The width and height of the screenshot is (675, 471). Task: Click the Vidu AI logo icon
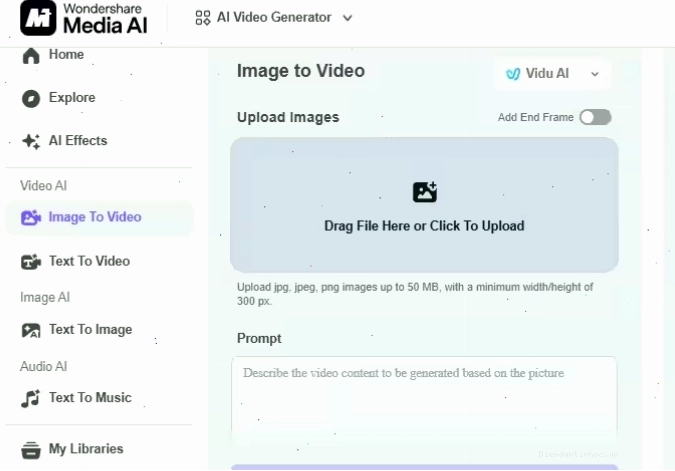(x=513, y=74)
